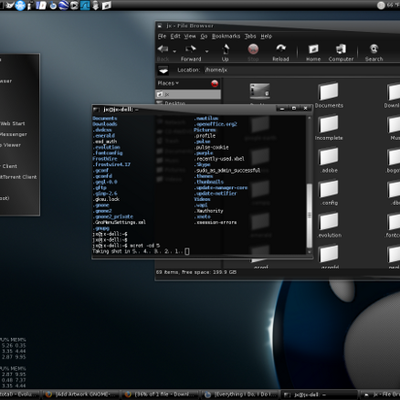The width and height of the screenshot is (400, 400).
Task: Select the Documents folder icon
Action: click(x=329, y=92)
